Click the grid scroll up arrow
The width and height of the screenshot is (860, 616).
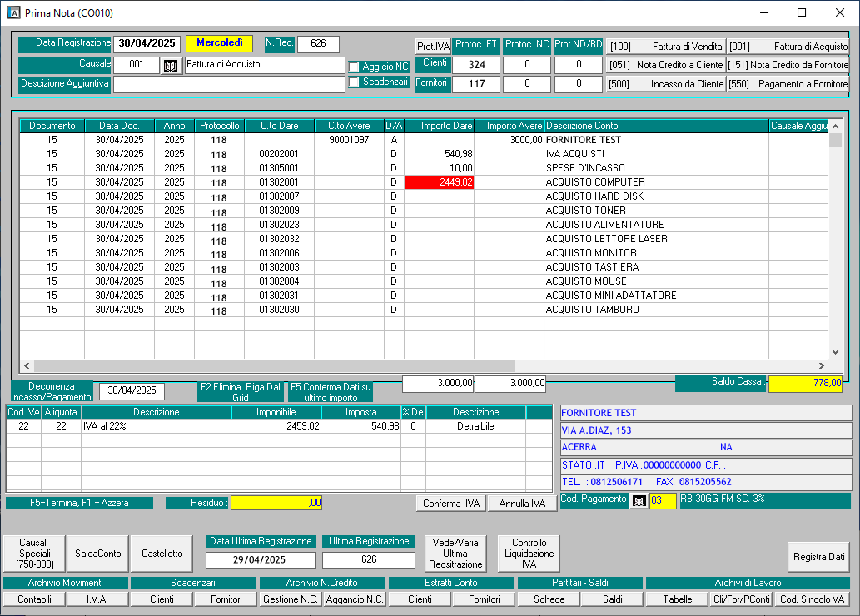(x=835, y=127)
